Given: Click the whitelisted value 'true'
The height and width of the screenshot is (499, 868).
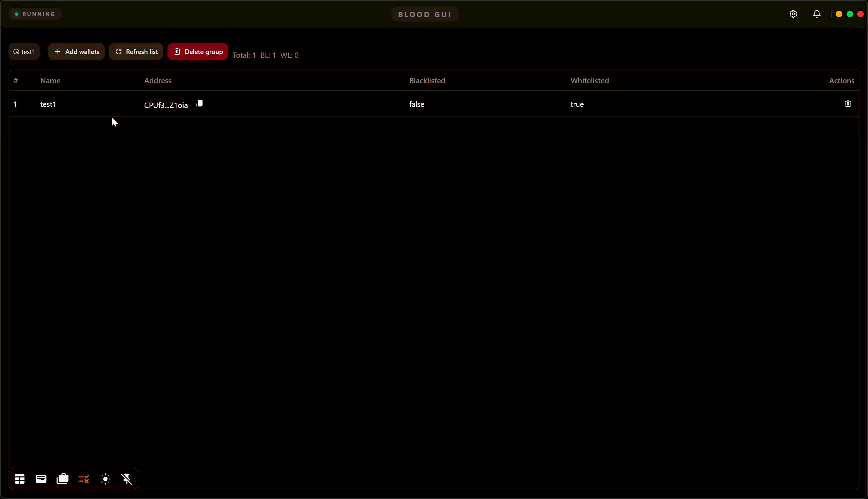Looking at the screenshot, I should 577,104.
